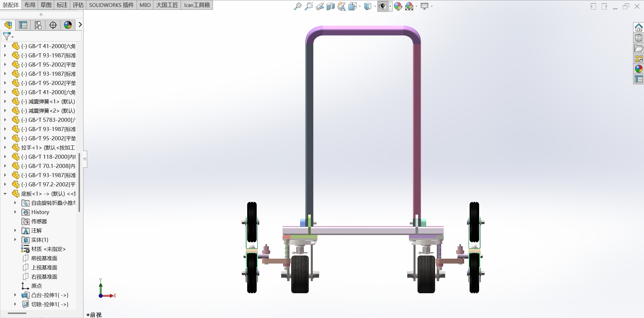
Task: Click the View Orientation cube icon
Action: [352, 6]
